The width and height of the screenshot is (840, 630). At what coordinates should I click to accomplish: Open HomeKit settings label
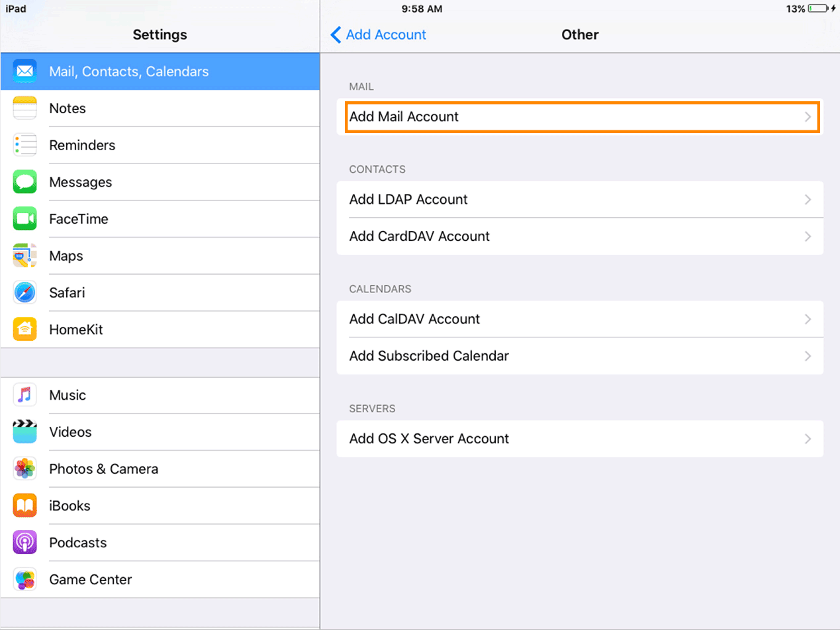click(76, 329)
